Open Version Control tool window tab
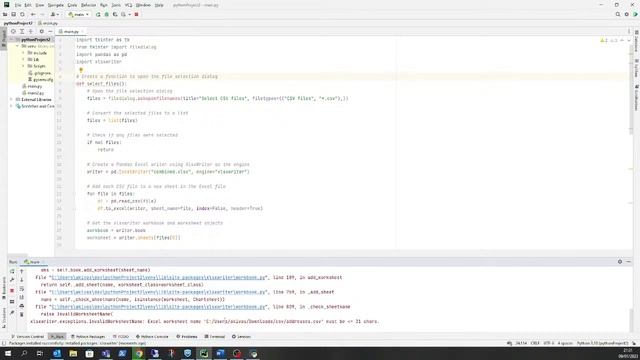The width and height of the screenshot is (640, 360). click(x=28, y=337)
